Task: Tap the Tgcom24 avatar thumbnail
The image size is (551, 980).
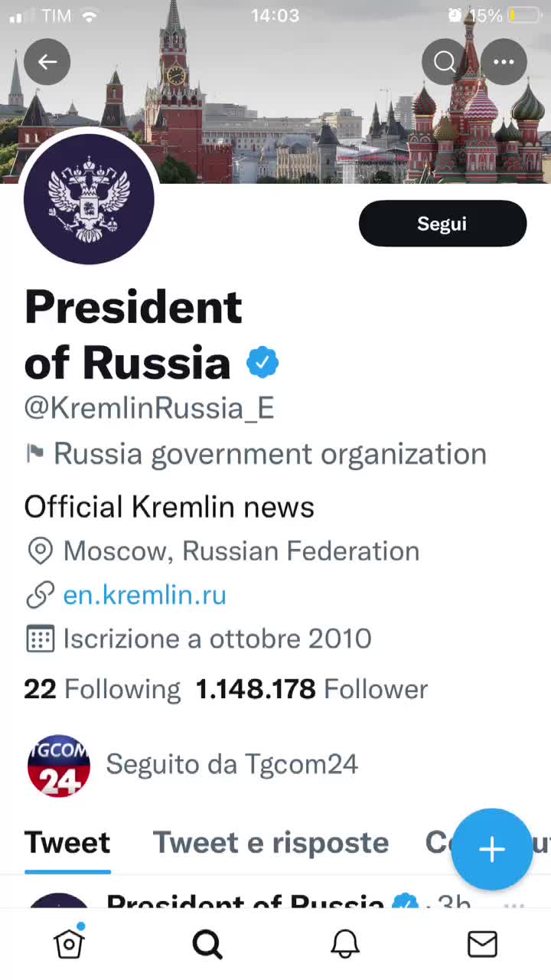Action: tap(59, 765)
